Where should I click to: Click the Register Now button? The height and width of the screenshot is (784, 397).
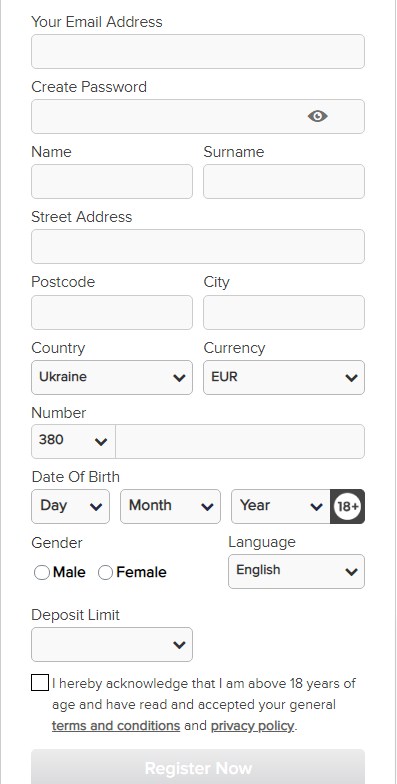pos(198,767)
